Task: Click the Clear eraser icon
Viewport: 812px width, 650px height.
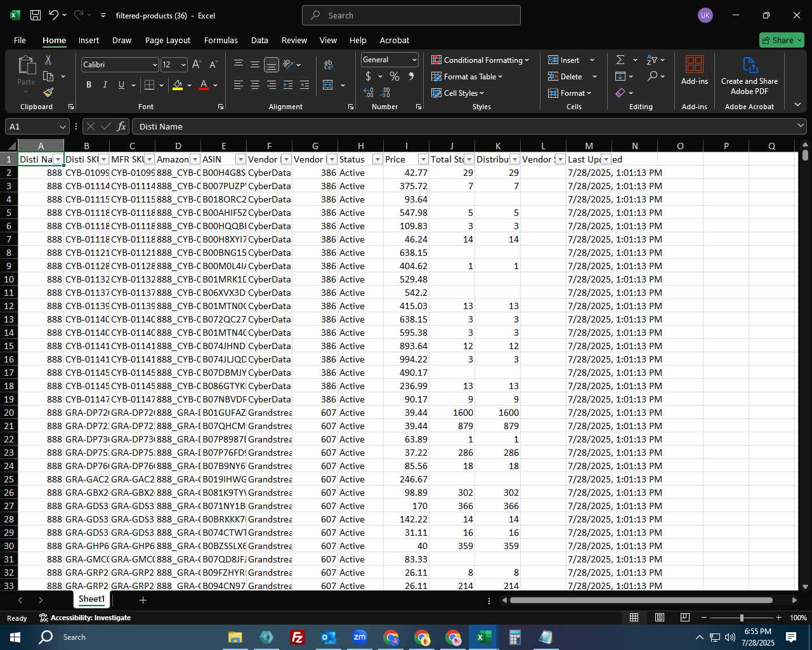Action: click(x=620, y=93)
